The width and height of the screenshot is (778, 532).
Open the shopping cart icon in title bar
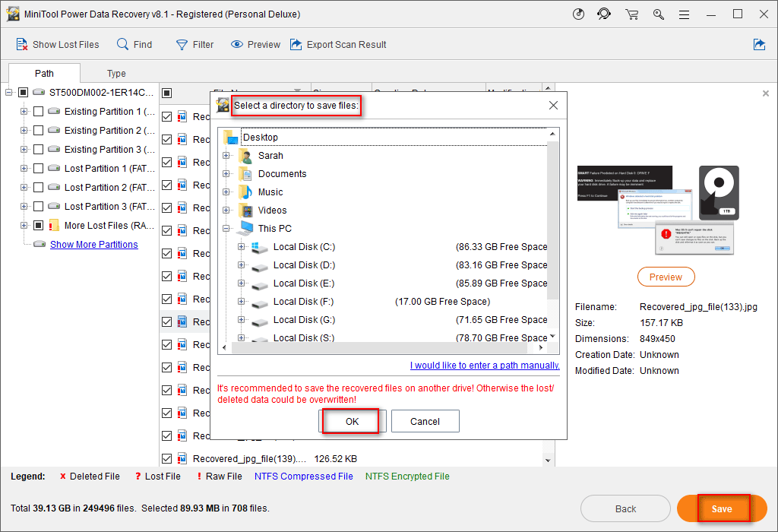click(631, 14)
